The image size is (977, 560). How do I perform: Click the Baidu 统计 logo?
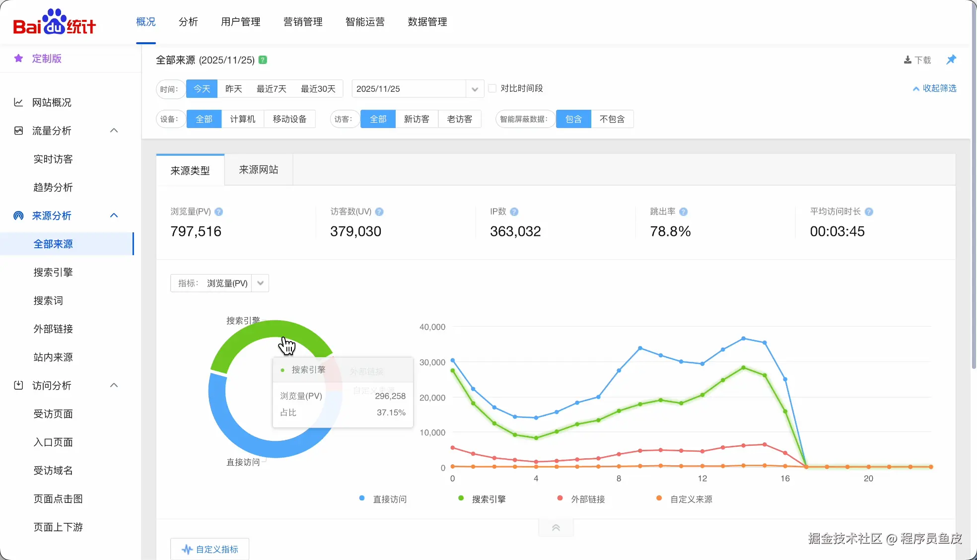[55, 22]
